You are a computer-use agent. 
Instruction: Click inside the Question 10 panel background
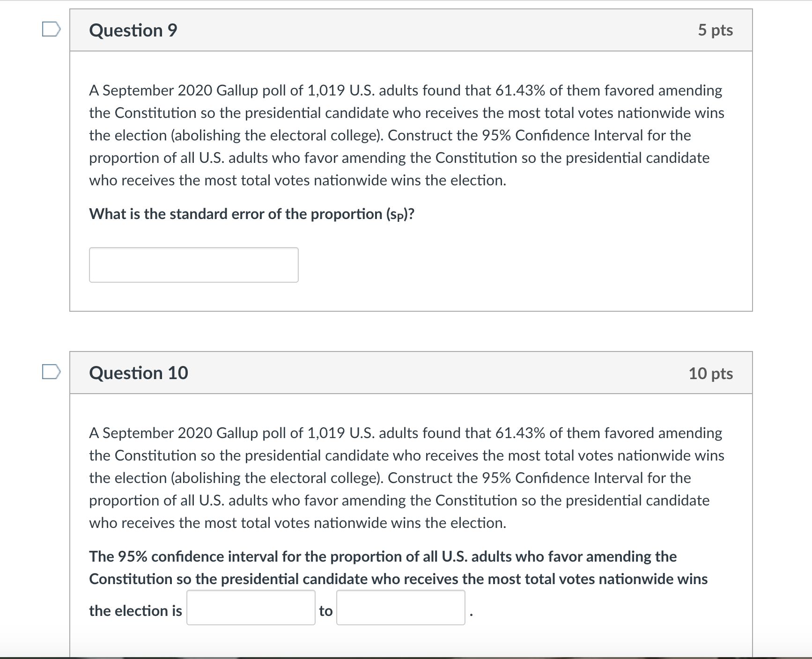(609, 608)
